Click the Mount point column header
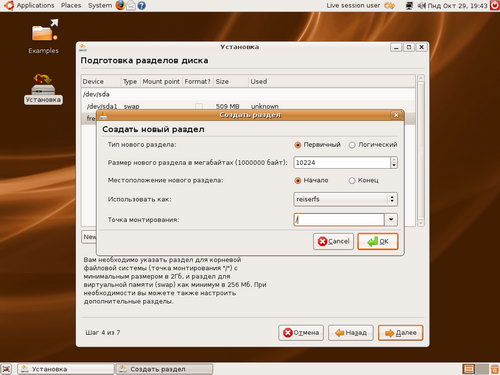Viewport: 500px width, 375px height. (x=161, y=82)
